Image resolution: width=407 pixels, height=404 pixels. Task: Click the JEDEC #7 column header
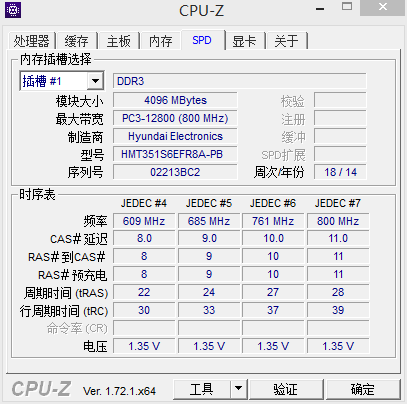click(x=338, y=203)
